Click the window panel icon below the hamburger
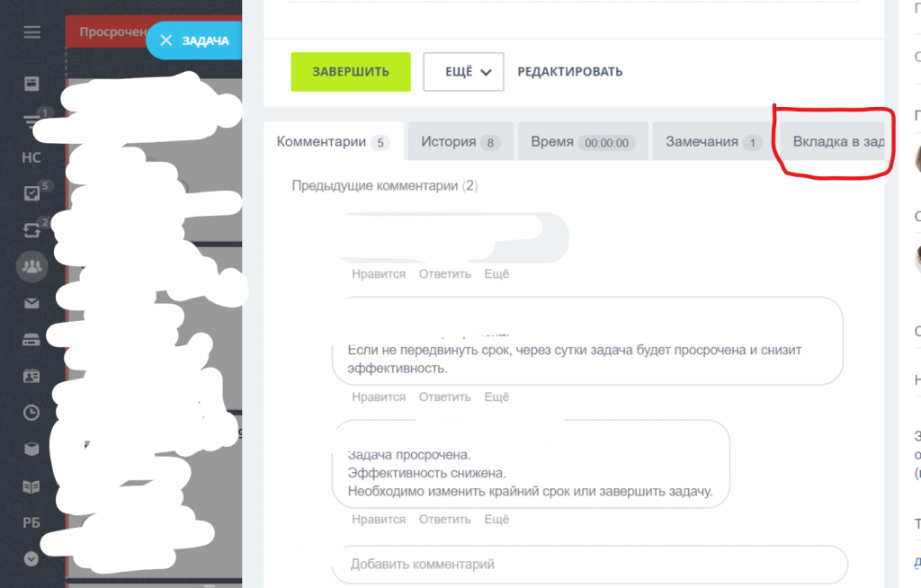The width and height of the screenshot is (921, 588). tap(31, 84)
